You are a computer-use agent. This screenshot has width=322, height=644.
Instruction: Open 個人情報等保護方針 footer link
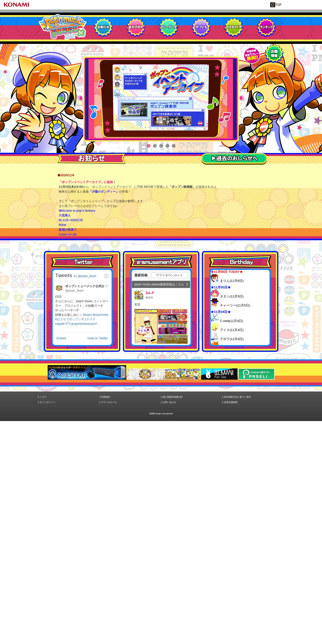[x=173, y=397]
